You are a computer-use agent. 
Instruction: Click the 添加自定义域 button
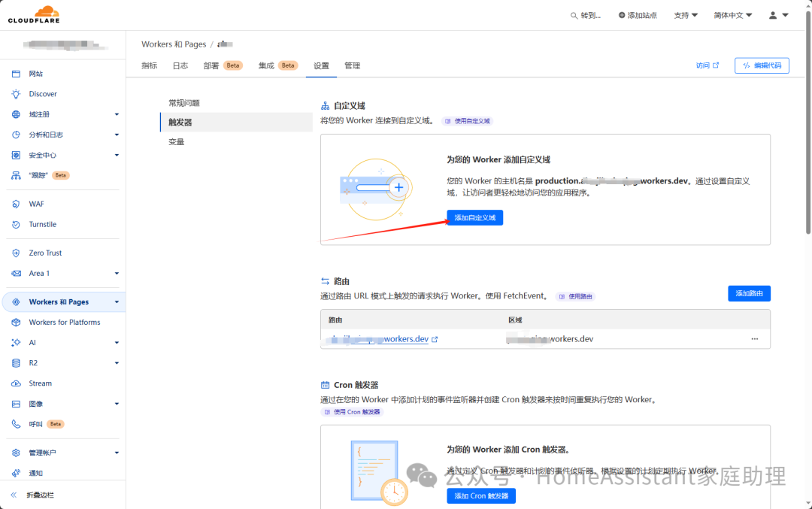[475, 217]
